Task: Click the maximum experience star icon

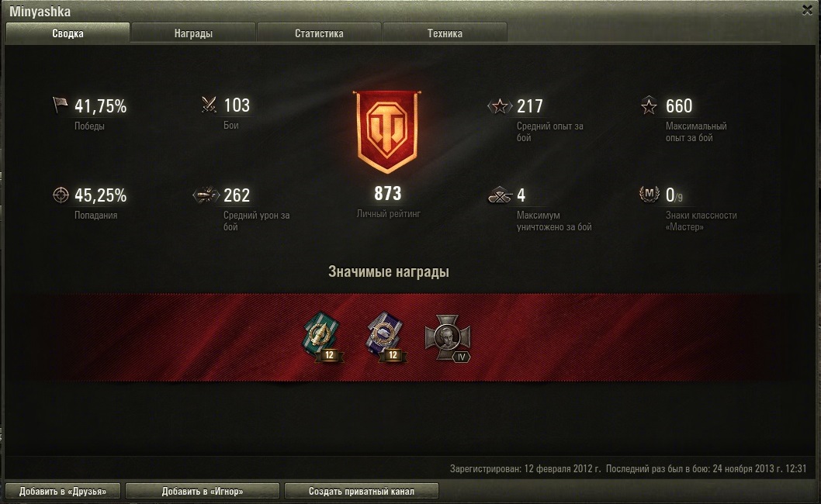Action: pos(649,105)
